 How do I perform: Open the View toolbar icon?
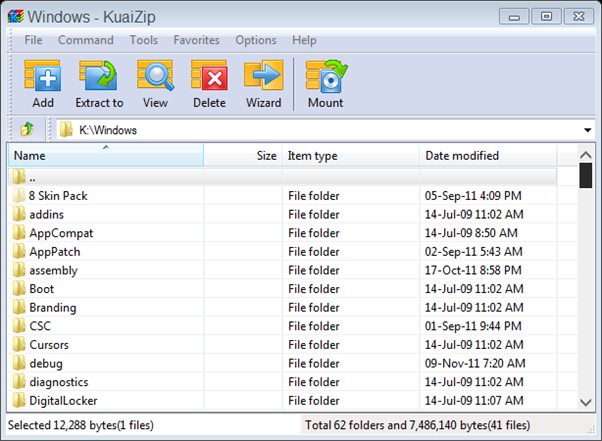[x=155, y=76]
